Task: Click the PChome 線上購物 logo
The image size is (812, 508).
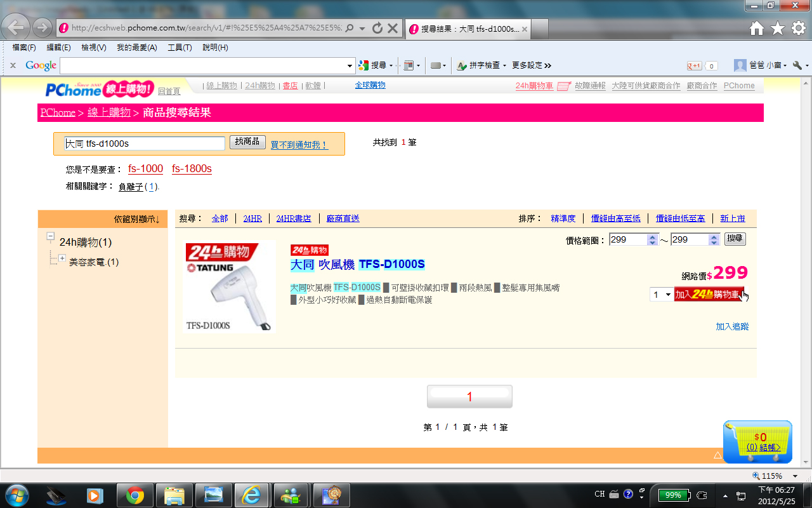Action: [x=99, y=89]
